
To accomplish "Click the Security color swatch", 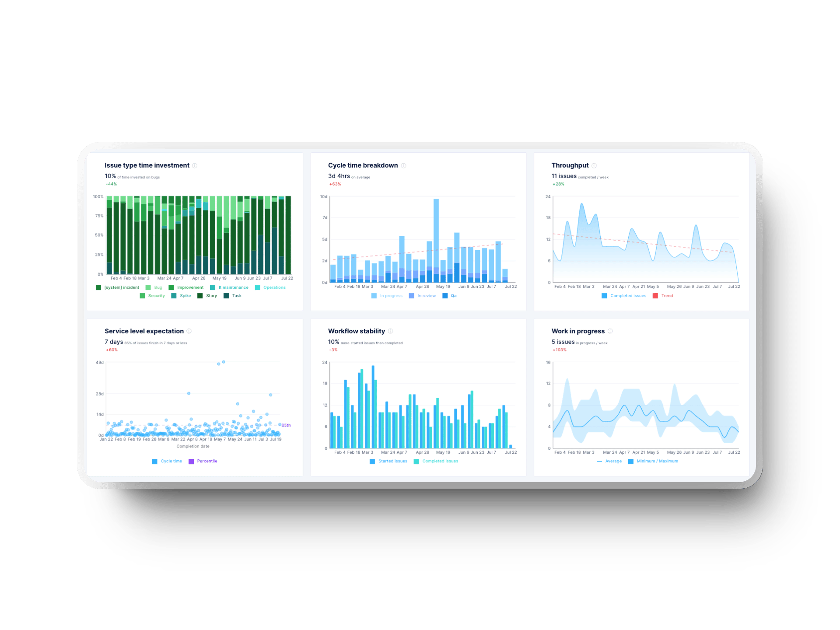I will [142, 296].
